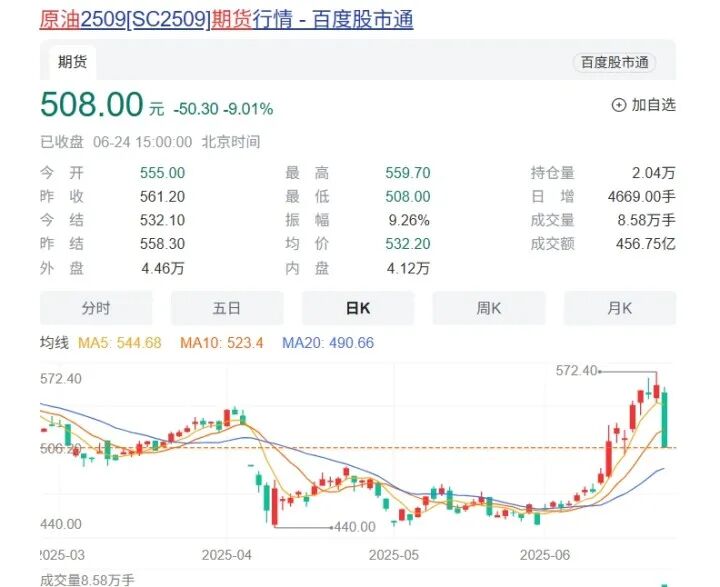Select the 期货 tab

73,62
